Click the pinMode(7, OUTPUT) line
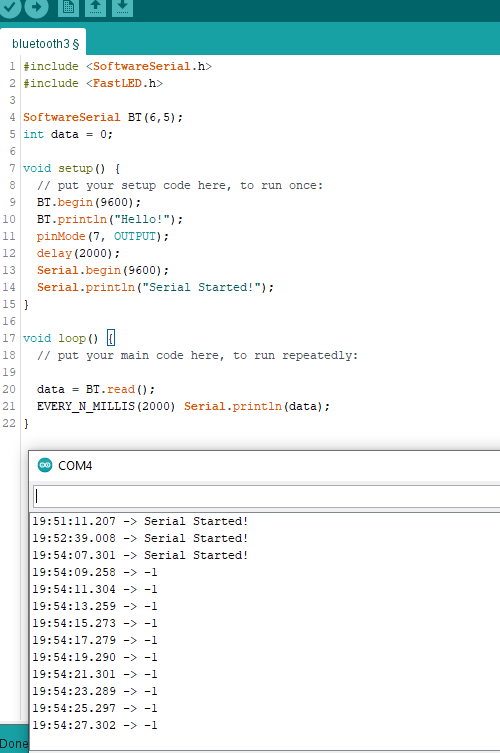The width and height of the screenshot is (500, 753). [103, 236]
